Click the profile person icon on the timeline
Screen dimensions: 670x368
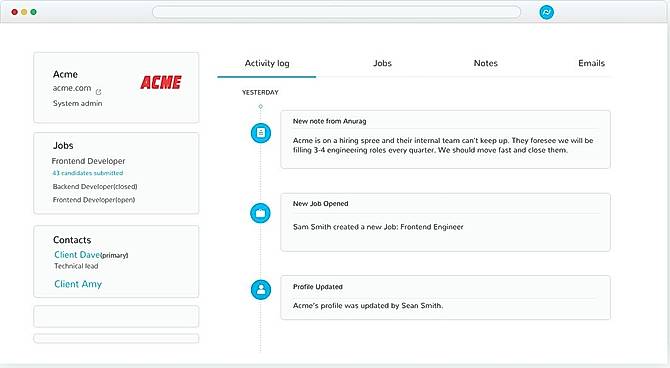pyautogui.click(x=261, y=290)
